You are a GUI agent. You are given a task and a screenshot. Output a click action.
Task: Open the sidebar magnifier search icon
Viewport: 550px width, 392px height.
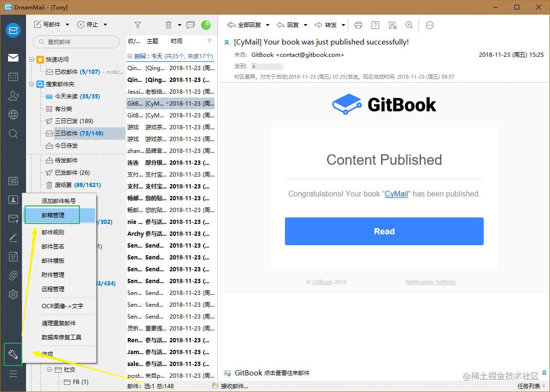coord(13,134)
